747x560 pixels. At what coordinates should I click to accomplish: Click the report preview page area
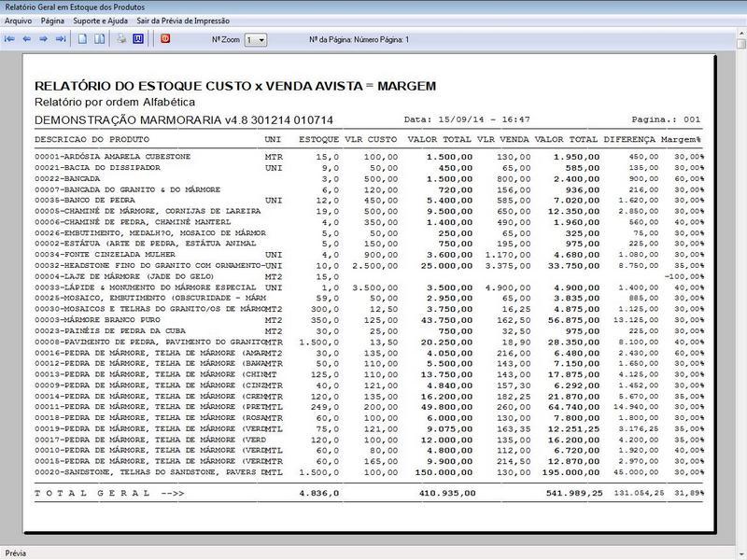click(373, 280)
